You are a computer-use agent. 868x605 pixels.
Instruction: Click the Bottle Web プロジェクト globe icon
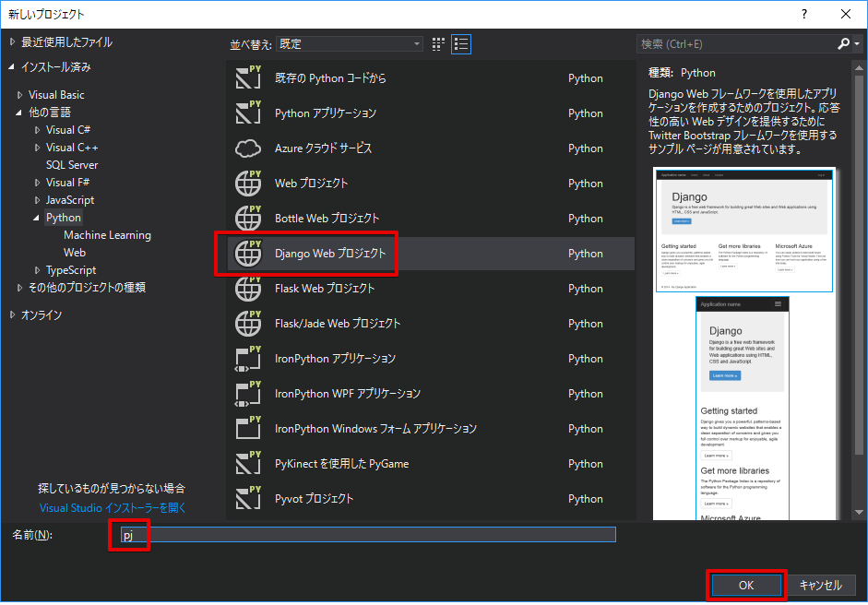[x=248, y=218]
